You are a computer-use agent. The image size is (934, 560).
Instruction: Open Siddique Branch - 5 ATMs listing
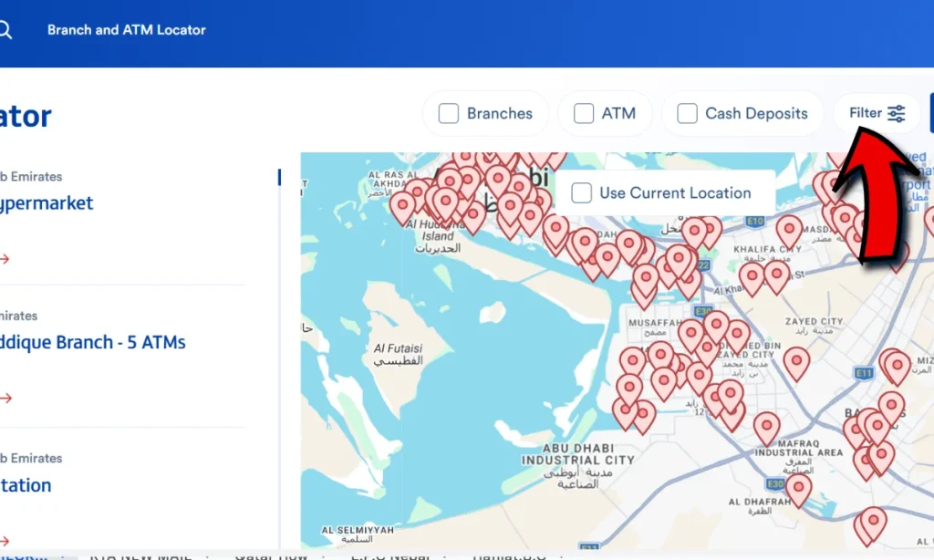pyautogui.click(x=92, y=343)
